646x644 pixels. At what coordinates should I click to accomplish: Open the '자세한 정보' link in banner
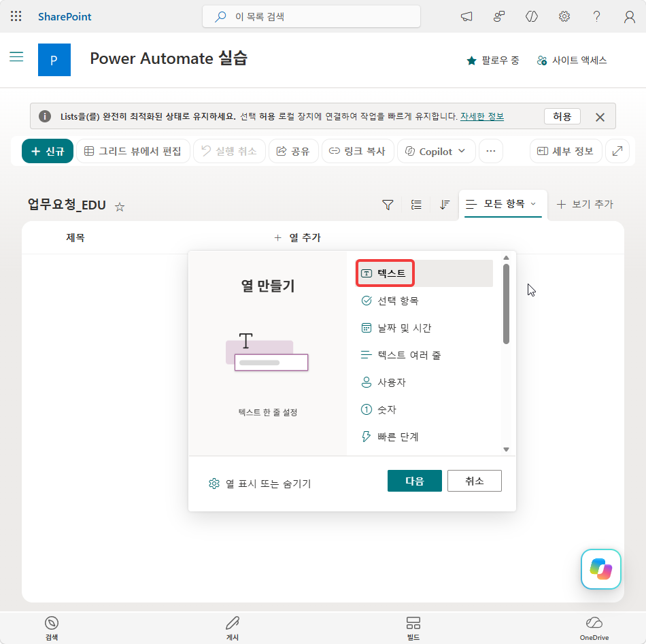482,116
